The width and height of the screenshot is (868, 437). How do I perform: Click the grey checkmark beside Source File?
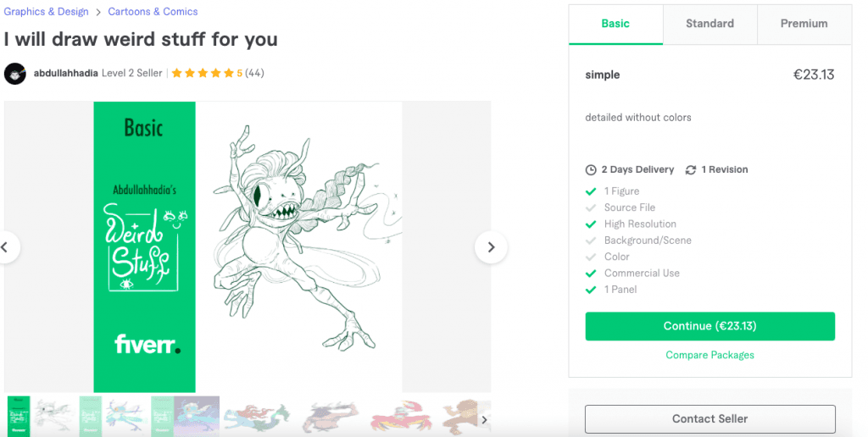click(591, 207)
